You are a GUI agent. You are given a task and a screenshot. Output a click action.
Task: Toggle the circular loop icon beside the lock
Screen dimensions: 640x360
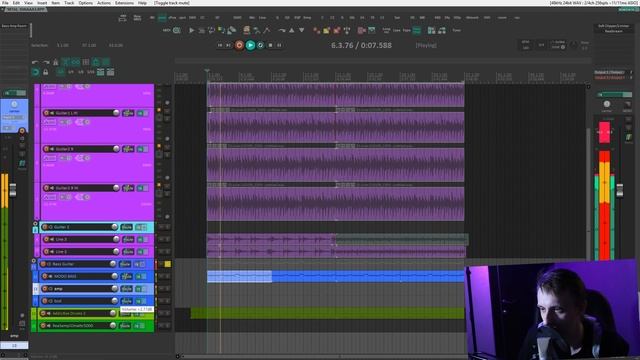36,72
